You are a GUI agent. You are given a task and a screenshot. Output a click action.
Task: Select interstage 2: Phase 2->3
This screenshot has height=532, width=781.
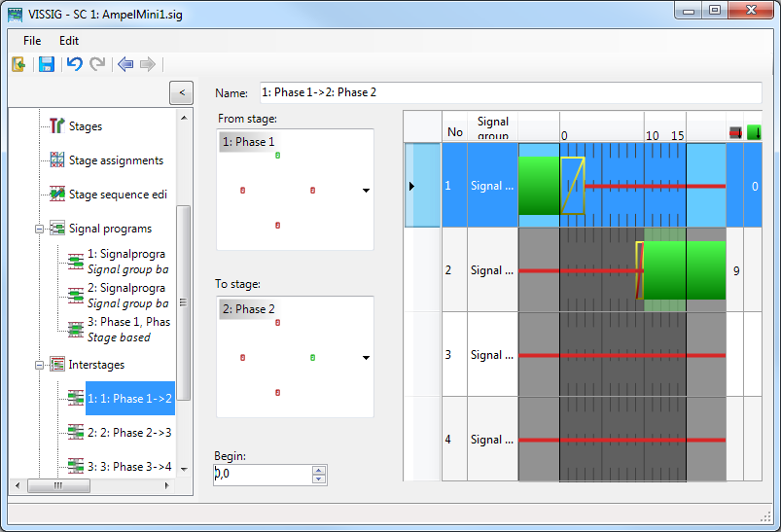(x=128, y=432)
